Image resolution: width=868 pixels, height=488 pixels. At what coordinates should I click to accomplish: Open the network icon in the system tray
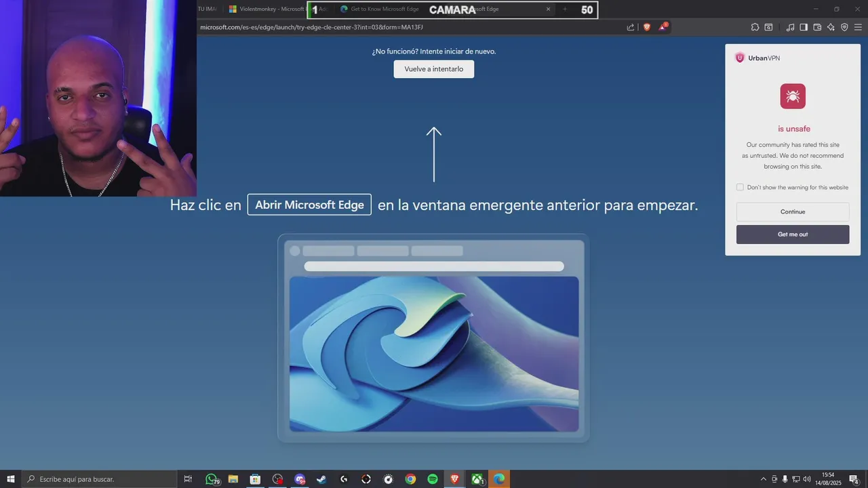795,479
